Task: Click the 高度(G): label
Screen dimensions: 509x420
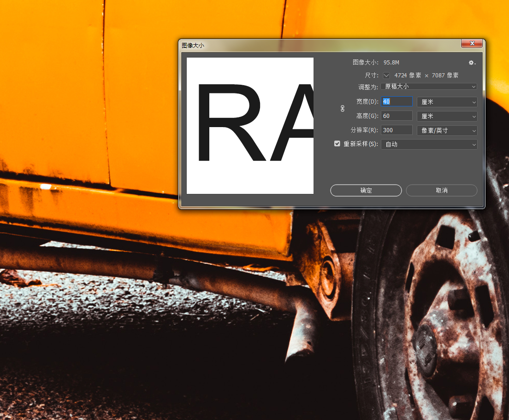Action: point(367,116)
